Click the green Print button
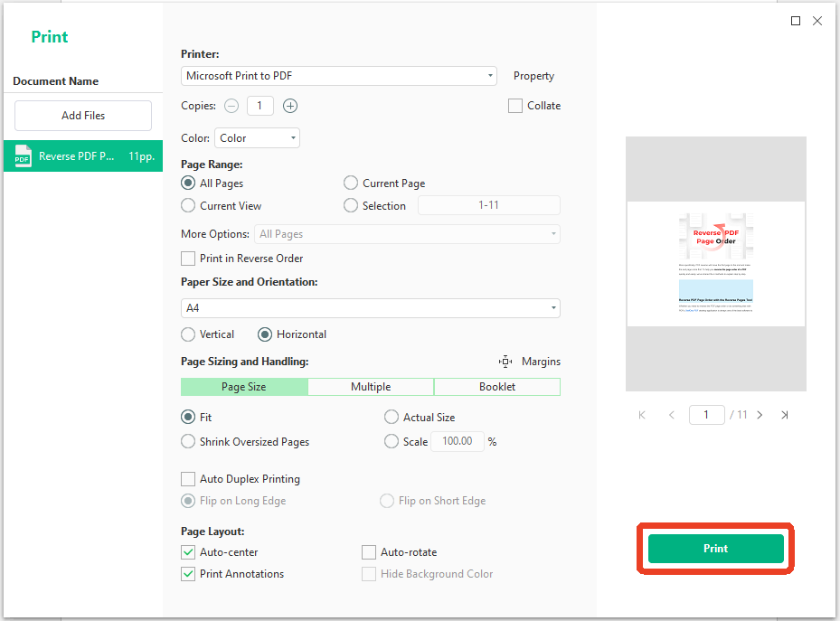 pyautogui.click(x=716, y=549)
